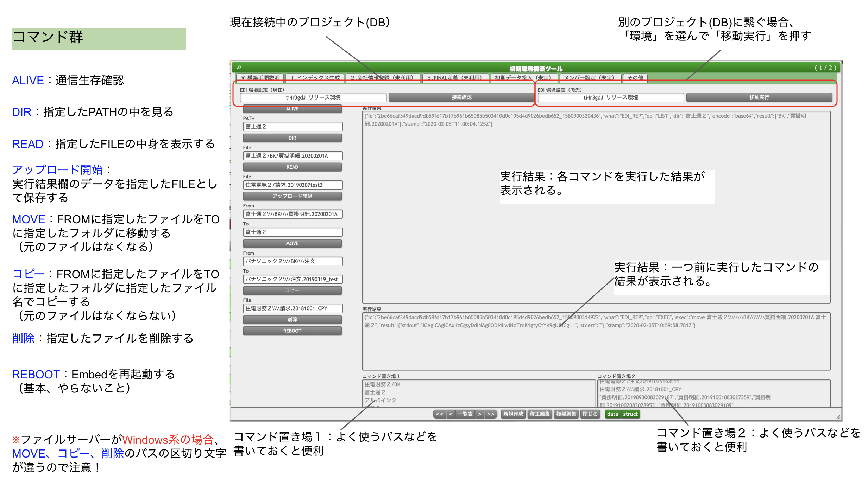This screenshot has height=479, width=868.
Task: Click the 一覧表 button
Action: (x=465, y=414)
